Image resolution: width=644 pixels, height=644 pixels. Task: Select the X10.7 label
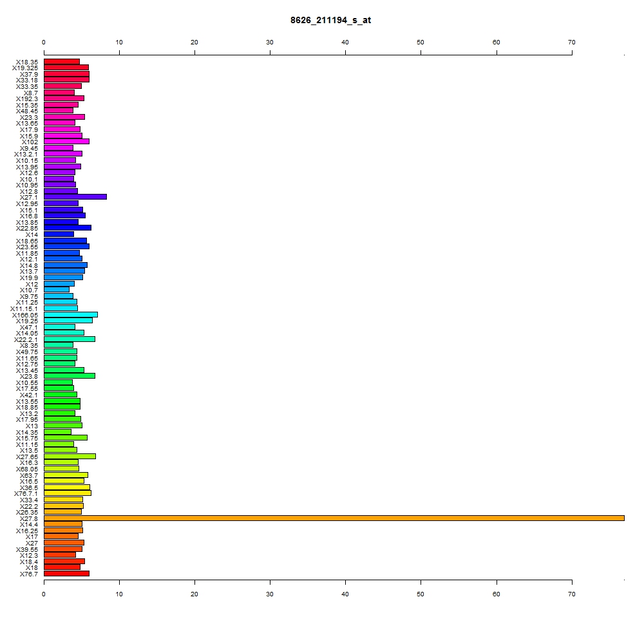click(x=29, y=290)
